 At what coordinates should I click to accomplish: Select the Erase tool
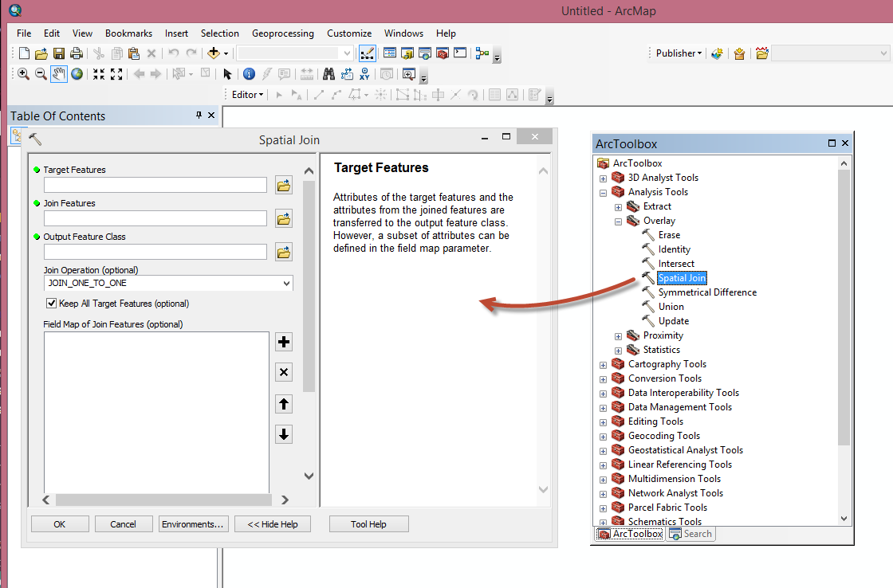click(669, 235)
